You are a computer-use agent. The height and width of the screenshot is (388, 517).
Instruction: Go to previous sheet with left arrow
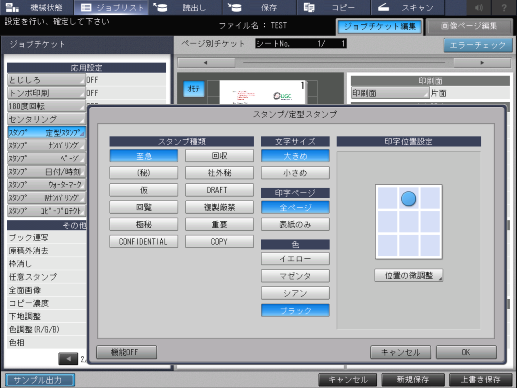click(206, 63)
